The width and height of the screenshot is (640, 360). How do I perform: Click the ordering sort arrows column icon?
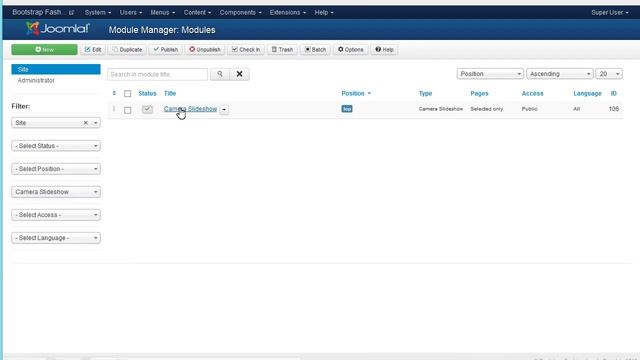[x=114, y=93]
